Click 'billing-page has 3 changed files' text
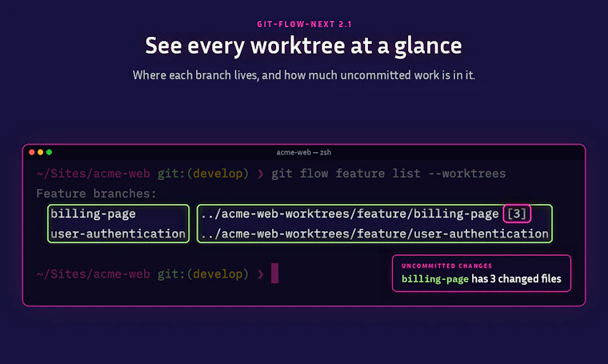The image size is (608, 364). click(482, 278)
